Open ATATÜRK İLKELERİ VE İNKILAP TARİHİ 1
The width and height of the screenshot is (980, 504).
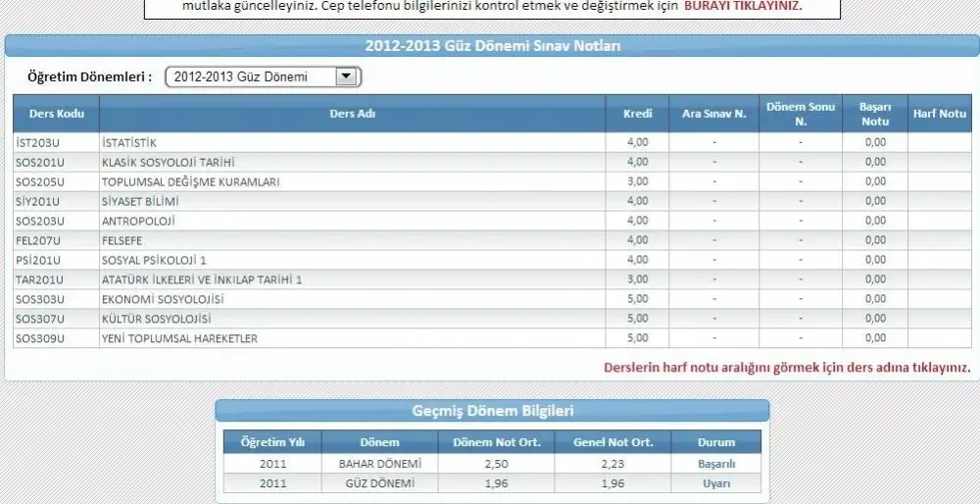(202, 279)
